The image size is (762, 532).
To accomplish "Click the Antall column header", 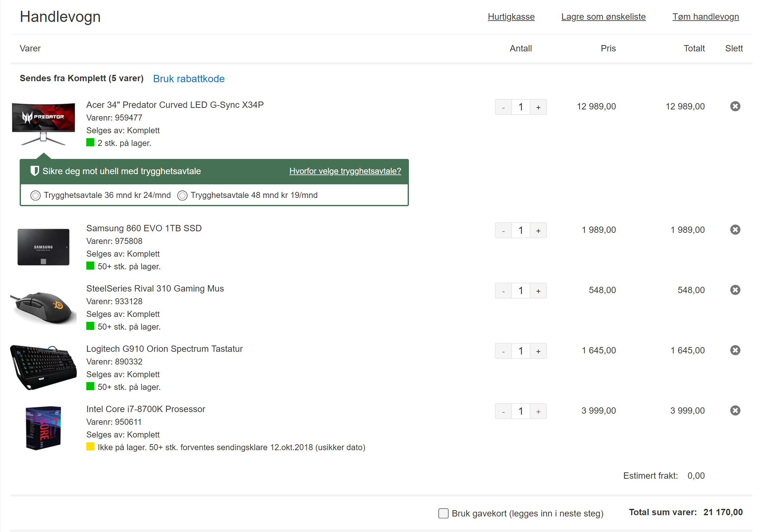I will click(521, 49).
